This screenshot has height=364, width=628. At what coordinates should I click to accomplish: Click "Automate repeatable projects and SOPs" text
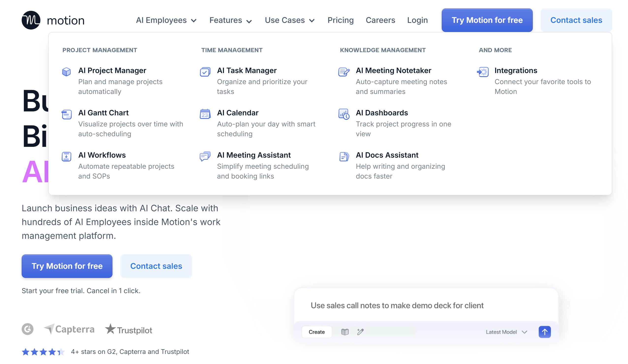[x=126, y=171]
